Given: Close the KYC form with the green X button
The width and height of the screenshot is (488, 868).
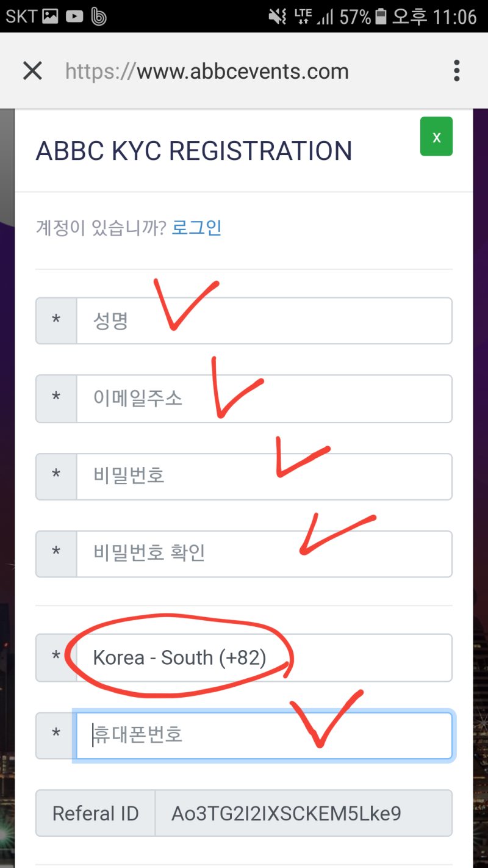Looking at the screenshot, I should (x=436, y=136).
